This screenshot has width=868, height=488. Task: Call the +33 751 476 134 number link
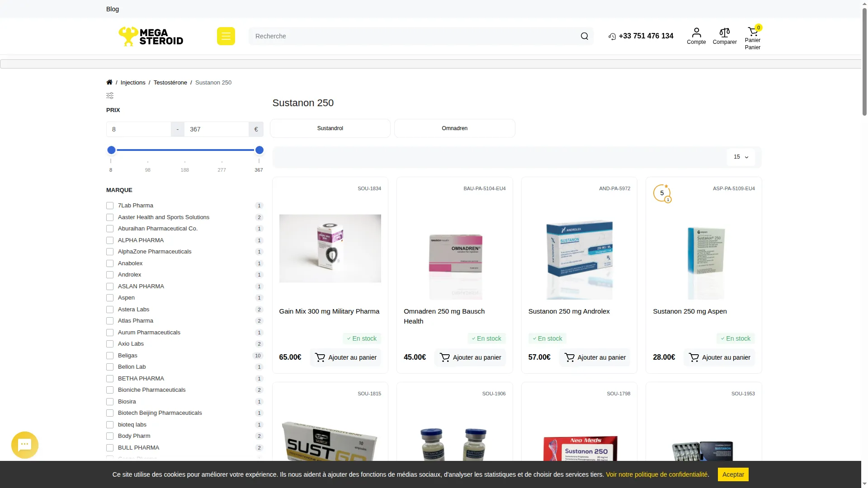[646, 36]
